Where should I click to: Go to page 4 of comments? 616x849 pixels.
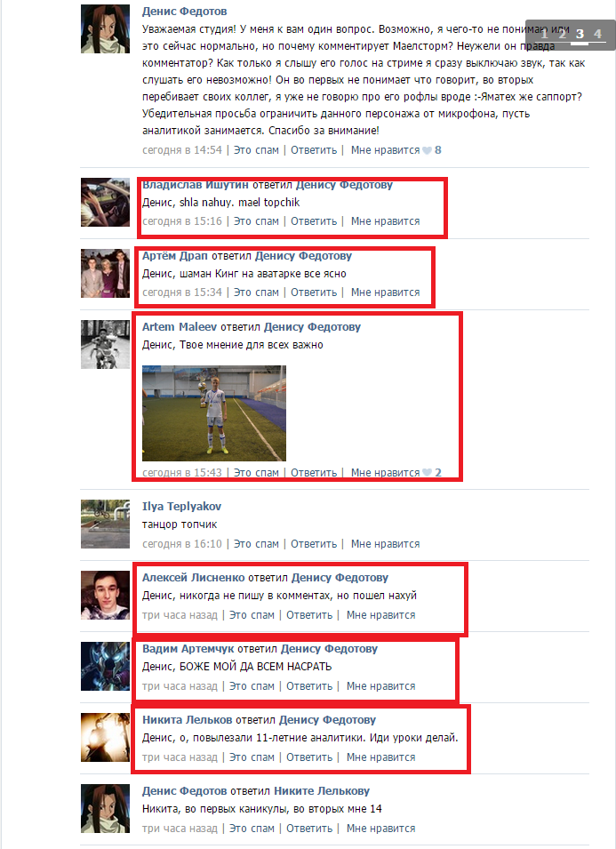click(597, 34)
